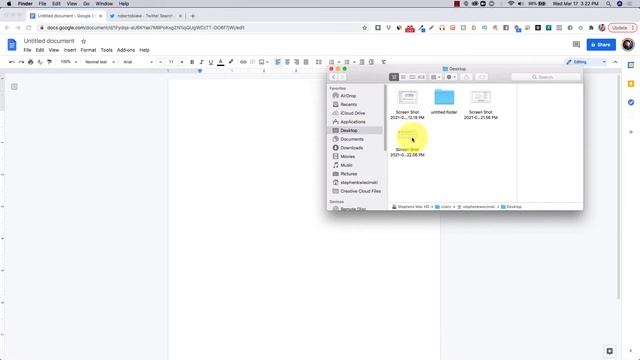Open the highlight color tool

tap(231, 62)
